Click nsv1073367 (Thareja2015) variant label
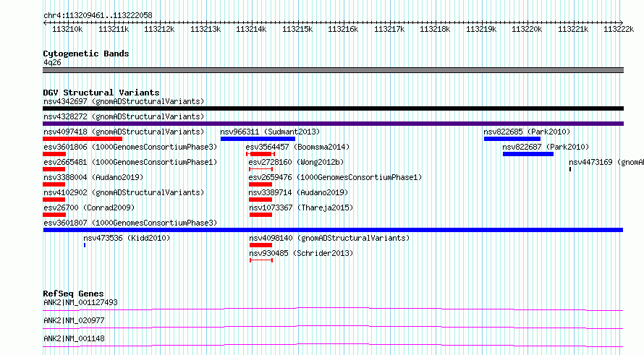644x355 pixels. (x=301, y=208)
